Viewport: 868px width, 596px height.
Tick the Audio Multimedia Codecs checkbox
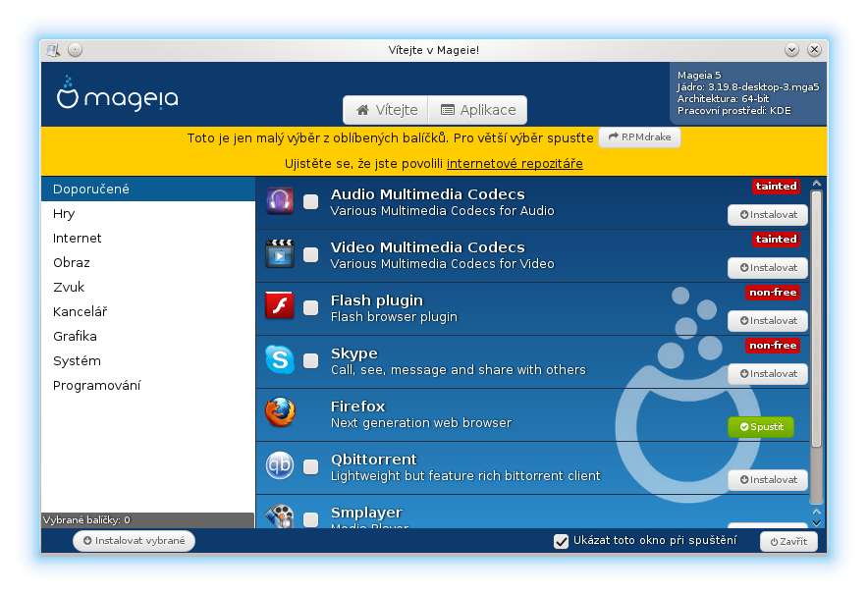(311, 202)
